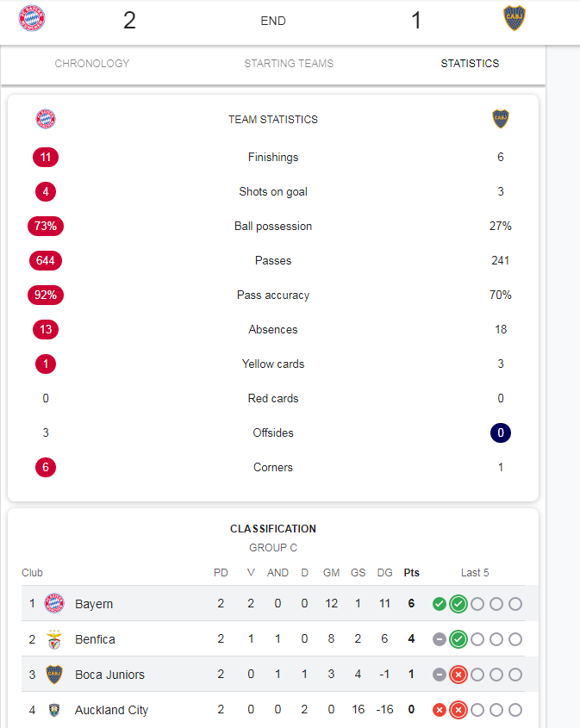Open Bayern team link in standings
Screen dimensions: 580x728
coord(94,604)
